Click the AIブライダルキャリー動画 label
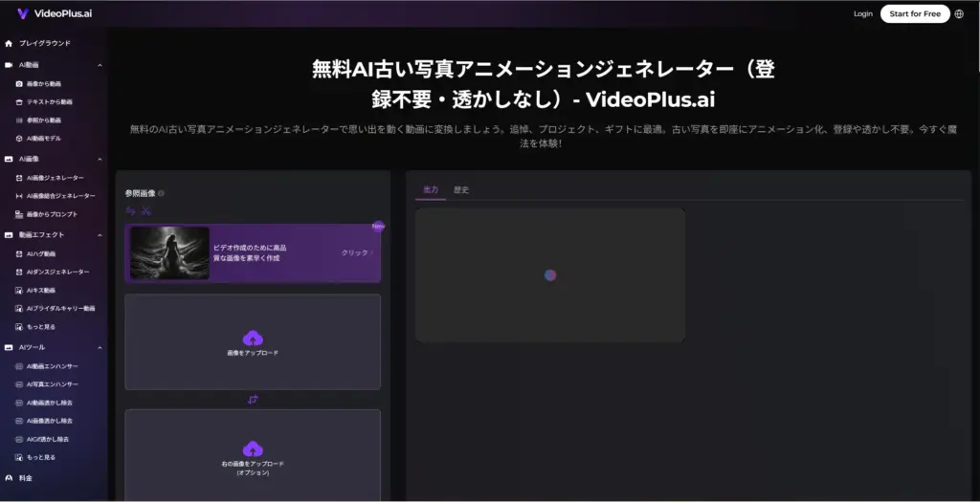Image resolution: width=980 pixels, height=502 pixels. point(60,309)
